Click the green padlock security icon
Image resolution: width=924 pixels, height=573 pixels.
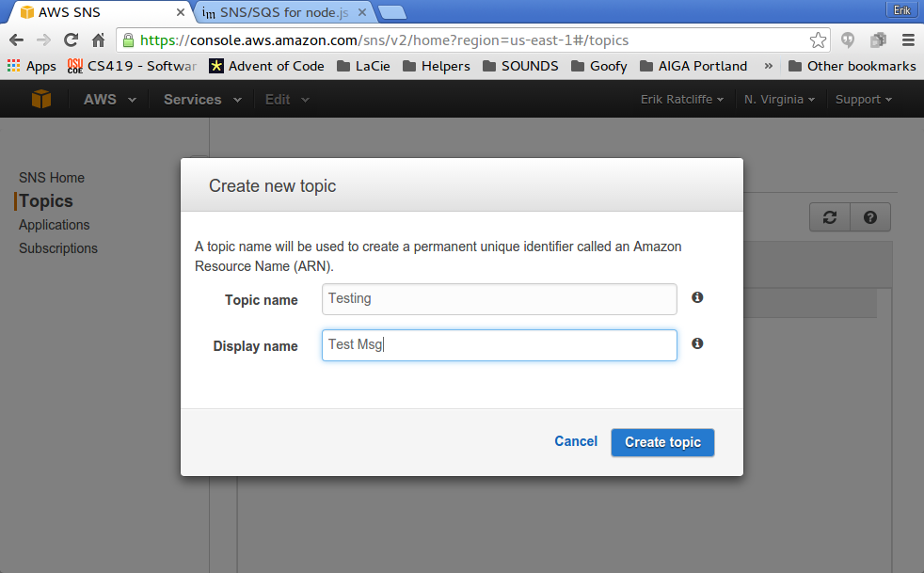click(128, 40)
